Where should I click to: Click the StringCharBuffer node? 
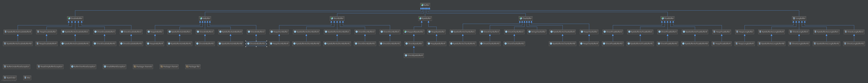tap(537, 32)
